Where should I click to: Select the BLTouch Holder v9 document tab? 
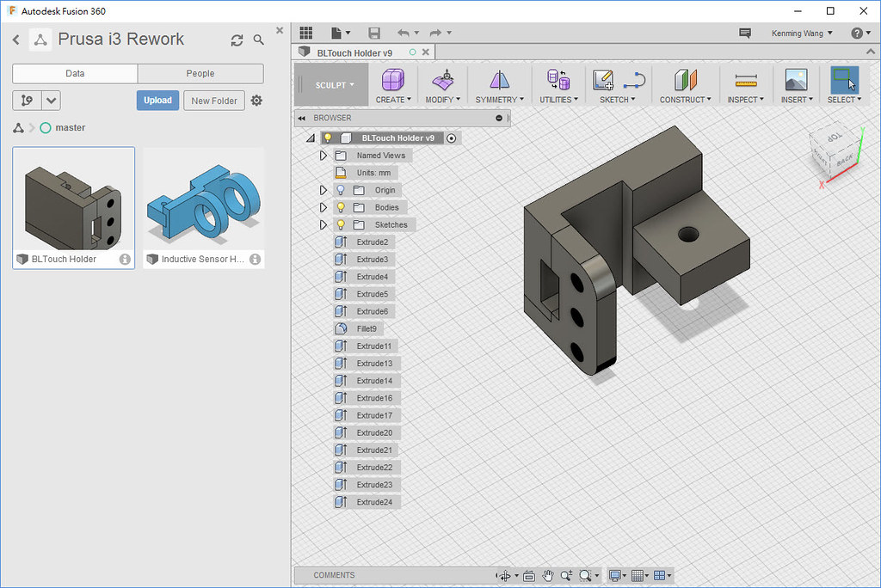click(x=354, y=52)
